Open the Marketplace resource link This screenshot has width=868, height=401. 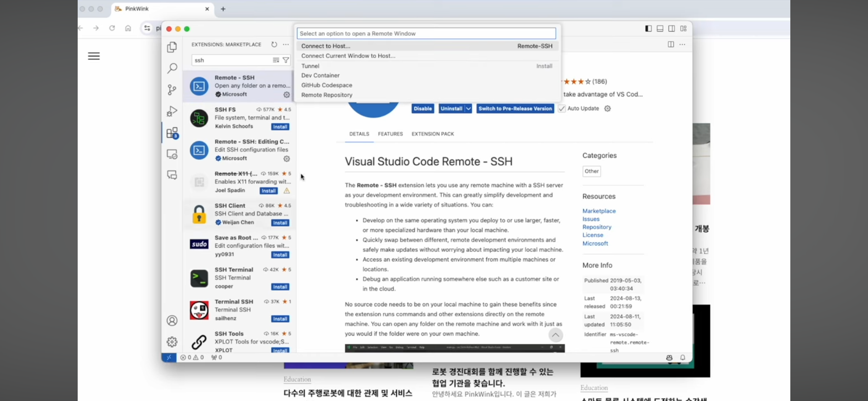pyautogui.click(x=599, y=211)
